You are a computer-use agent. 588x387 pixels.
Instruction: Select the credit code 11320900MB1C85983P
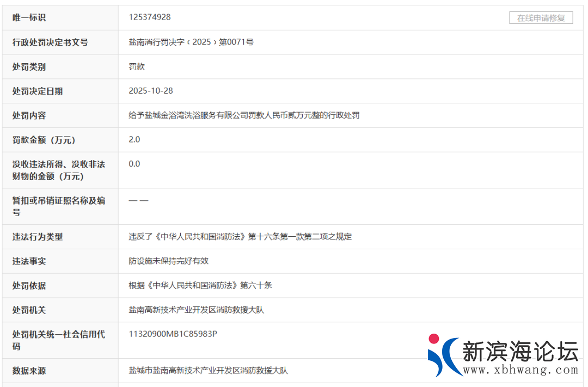click(x=173, y=334)
